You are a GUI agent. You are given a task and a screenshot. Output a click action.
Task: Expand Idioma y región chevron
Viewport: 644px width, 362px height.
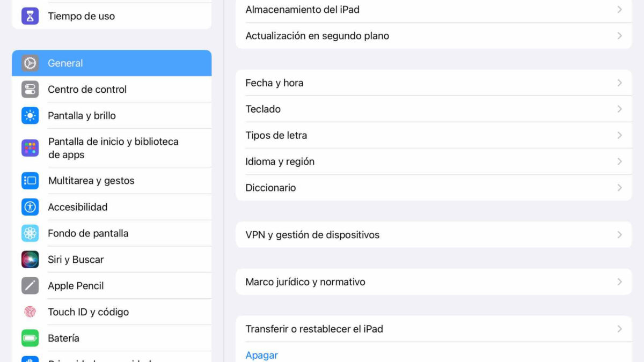click(x=619, y=161)
